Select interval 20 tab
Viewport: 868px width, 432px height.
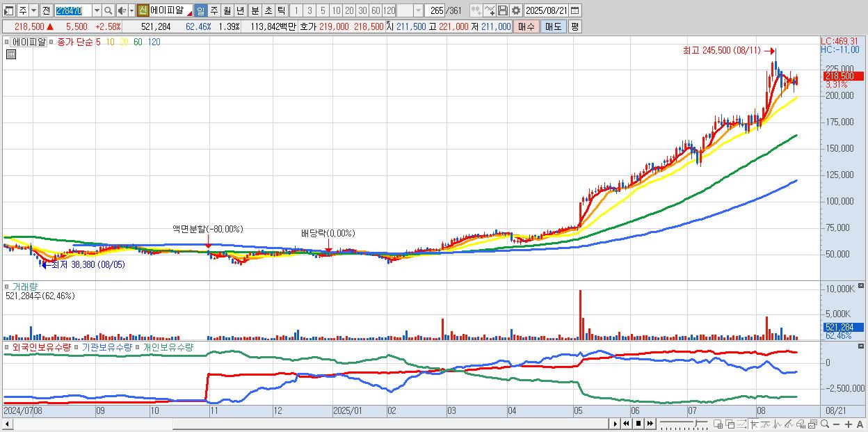(349, 10)
